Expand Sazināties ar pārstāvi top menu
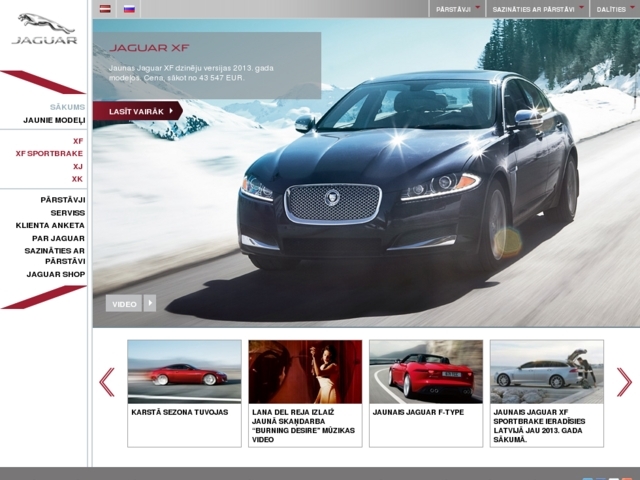This screenshot has height=480, width=640. click(x=538, y=9)
